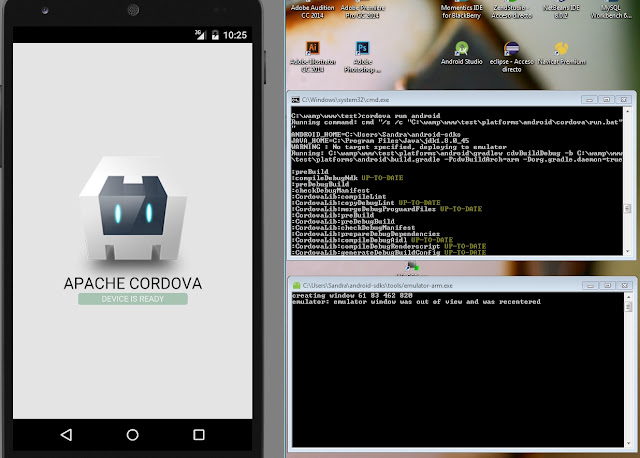Click the emulator console scrollbar up arrow
The height and width of the screenshot is (458, 640).
[x=629, y=297]
